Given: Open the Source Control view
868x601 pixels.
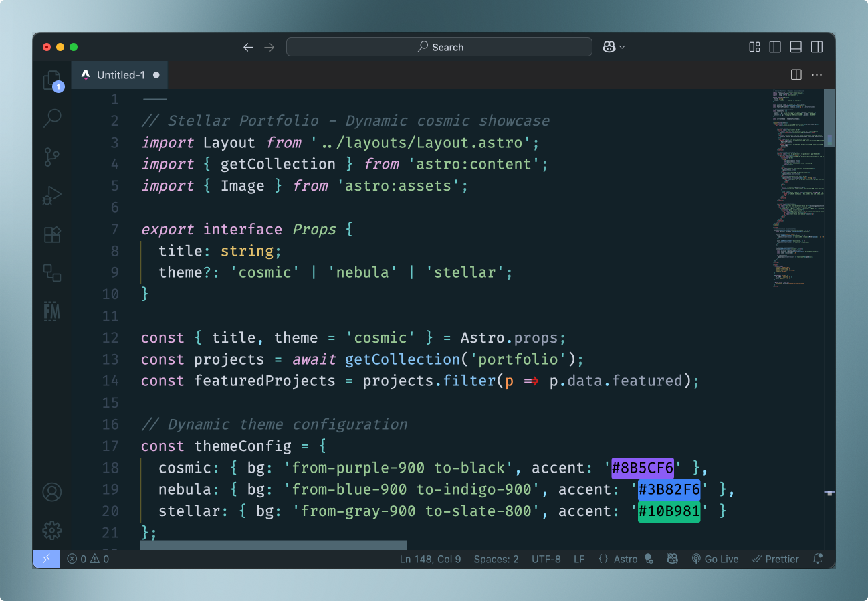Looking at the screenshot, I should coord(52,157).
